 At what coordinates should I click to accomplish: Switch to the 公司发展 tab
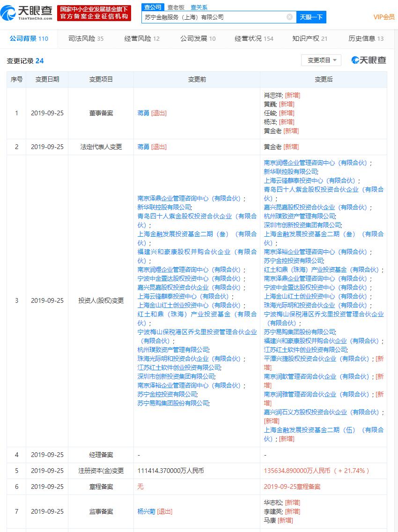point(198,39)
